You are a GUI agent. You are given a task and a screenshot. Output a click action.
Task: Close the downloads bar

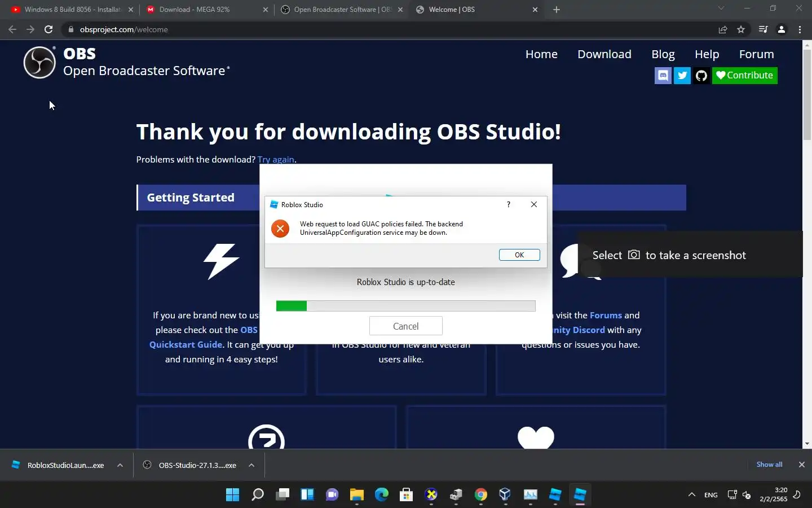coord(801,465)
